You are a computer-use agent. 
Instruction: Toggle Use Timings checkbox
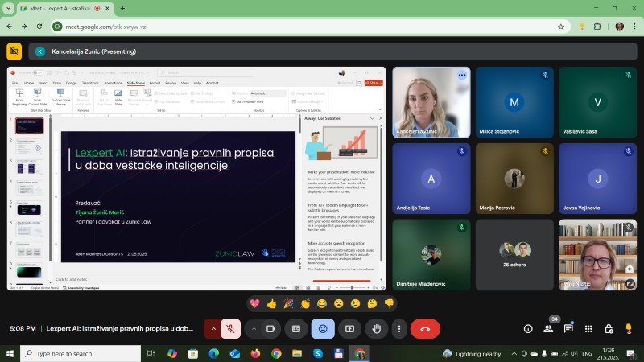coord(192,93)
